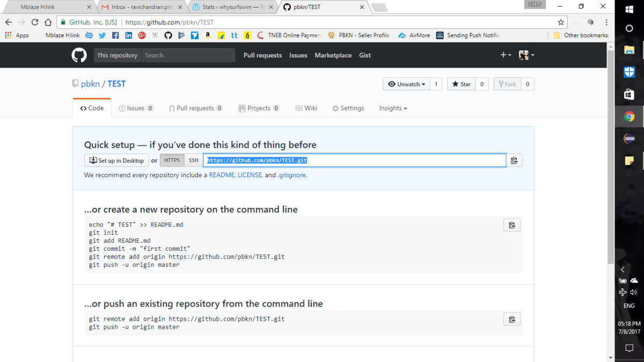Click the GitHub Octocat logo
Screen dimensions: 644x362
coord(79,55)
